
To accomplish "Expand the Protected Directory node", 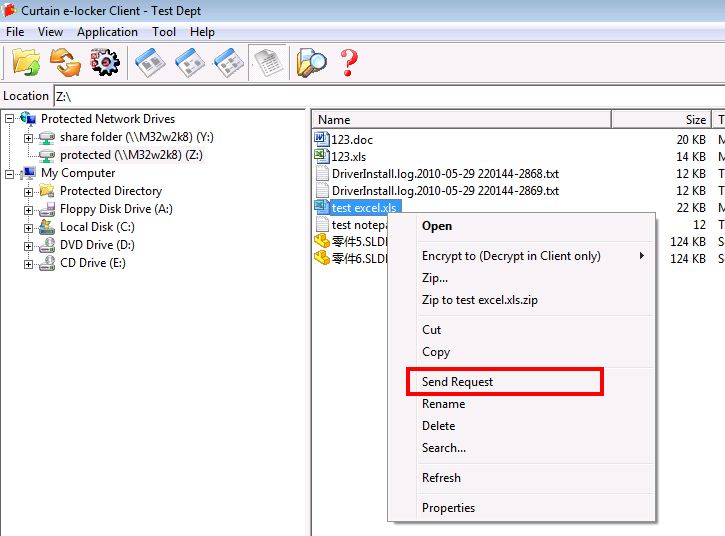I will click(x=29, y=192).
